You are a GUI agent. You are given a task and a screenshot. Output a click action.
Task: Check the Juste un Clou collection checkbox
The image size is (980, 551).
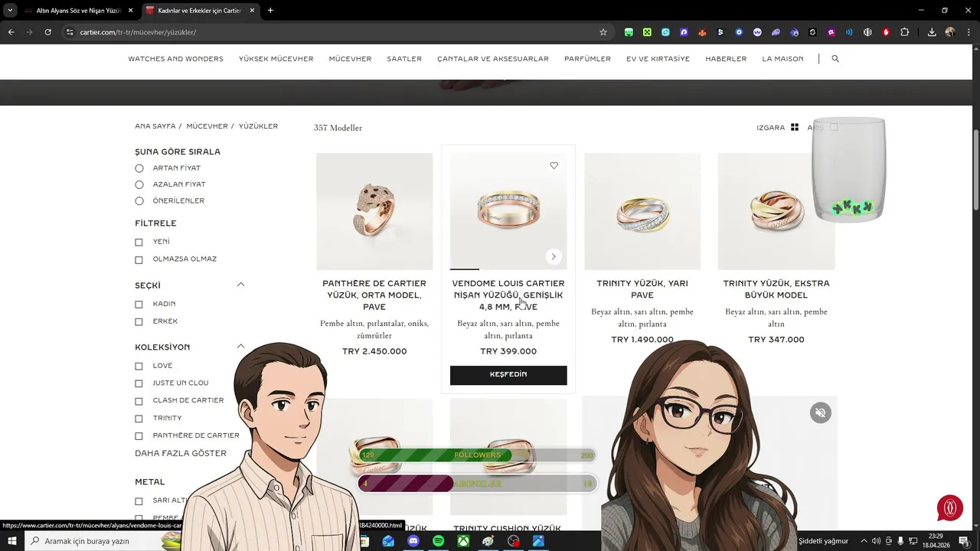(139, 383)
